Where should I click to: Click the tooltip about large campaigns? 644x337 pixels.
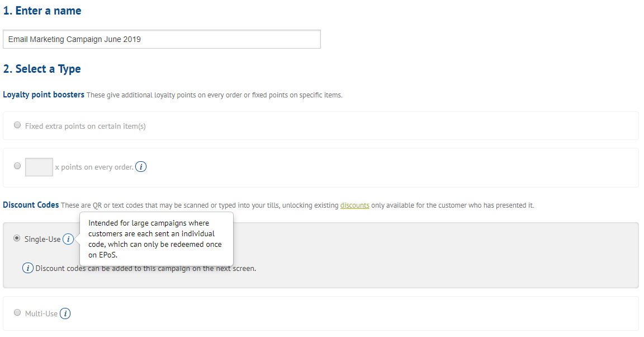coord(156,239)
